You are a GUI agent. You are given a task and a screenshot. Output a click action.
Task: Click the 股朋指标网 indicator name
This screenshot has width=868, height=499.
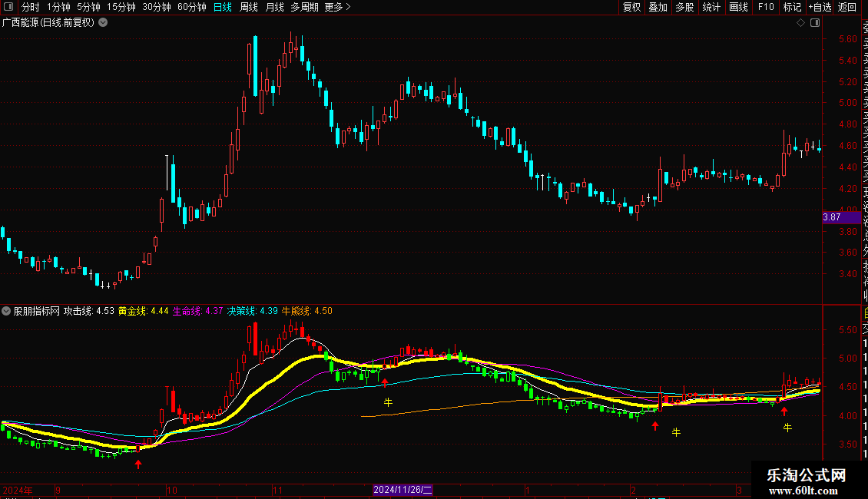coord(37,311)
